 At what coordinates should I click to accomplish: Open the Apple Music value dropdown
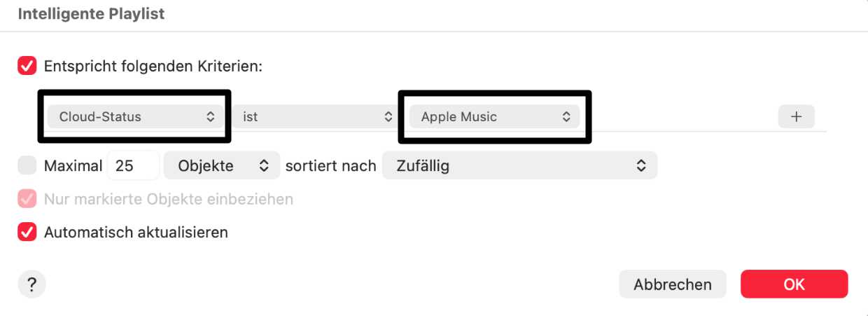494,117
